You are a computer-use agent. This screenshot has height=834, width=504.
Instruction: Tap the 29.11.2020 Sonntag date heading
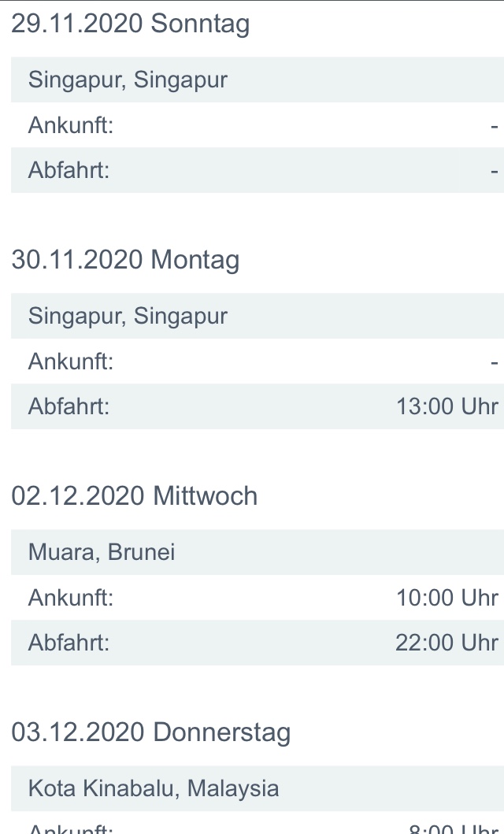pyautogui.click(x=130, y=24)
